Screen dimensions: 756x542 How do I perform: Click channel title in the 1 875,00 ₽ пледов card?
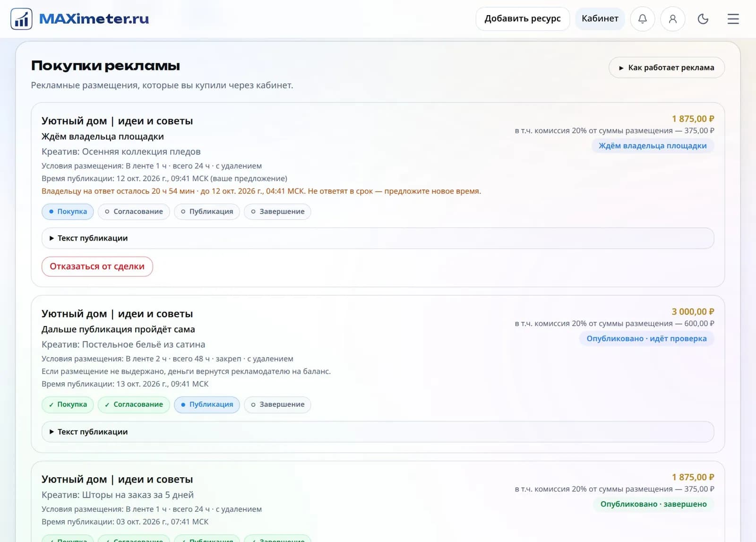coord(117,121)
